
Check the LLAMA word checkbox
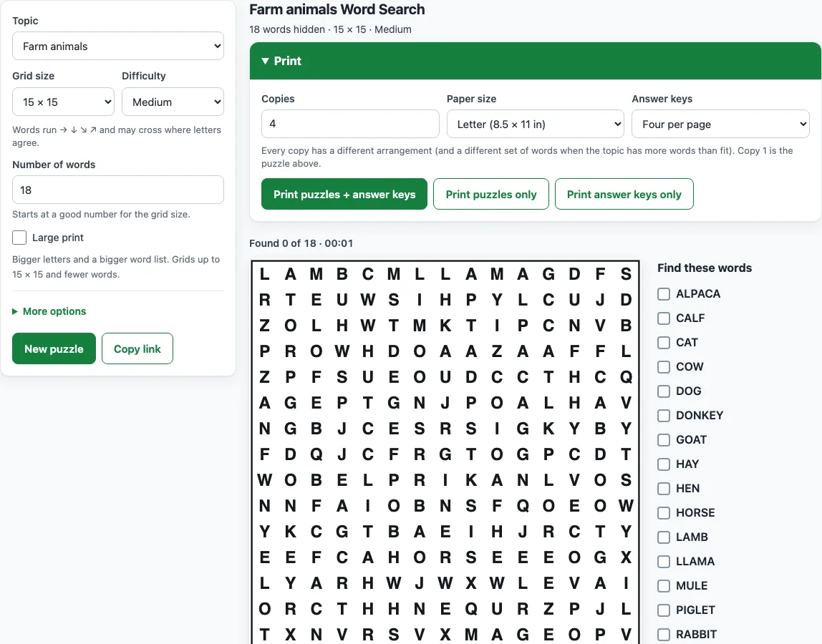point(664,562)
